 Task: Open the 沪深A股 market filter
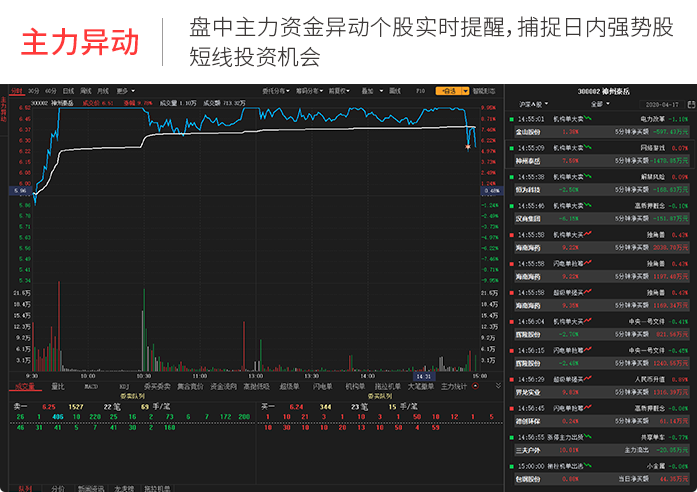532,103
